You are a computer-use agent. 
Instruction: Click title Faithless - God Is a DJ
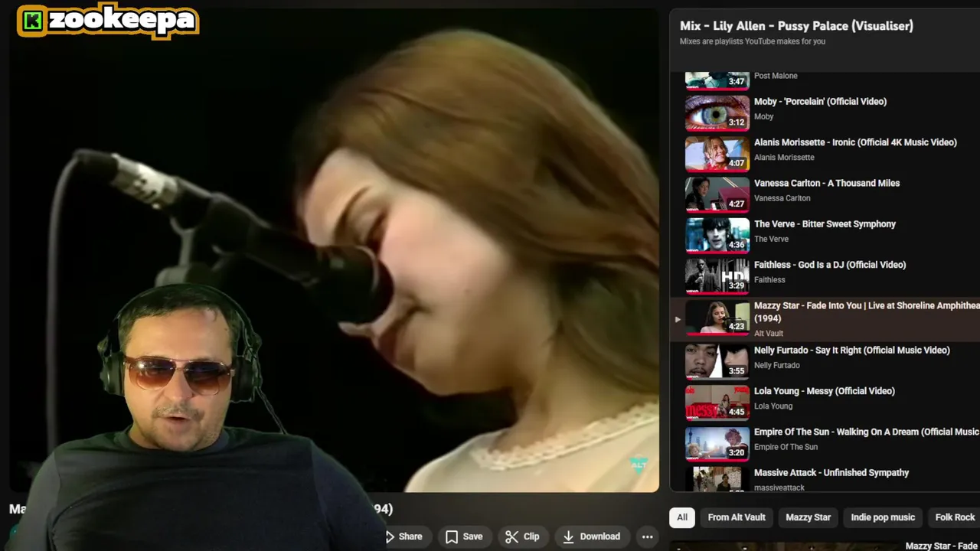[x=830, y=265]
